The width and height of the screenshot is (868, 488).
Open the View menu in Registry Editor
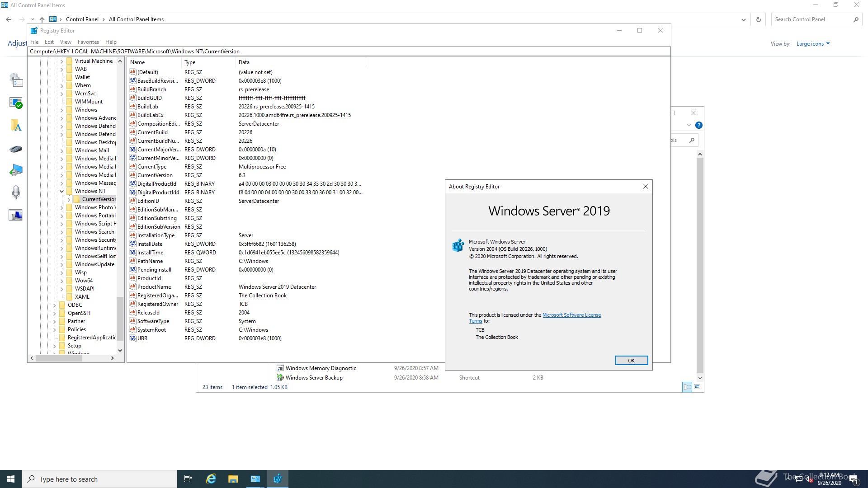click(66, 42)
